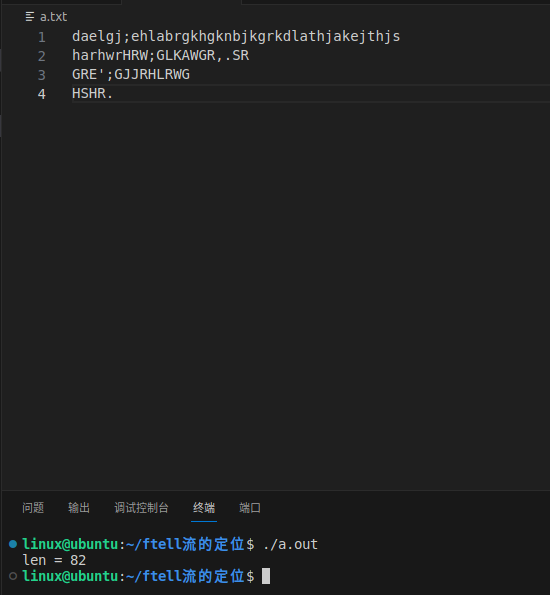Click the 'len = 82' output line
550x595 pixels.
coord(54,560)
